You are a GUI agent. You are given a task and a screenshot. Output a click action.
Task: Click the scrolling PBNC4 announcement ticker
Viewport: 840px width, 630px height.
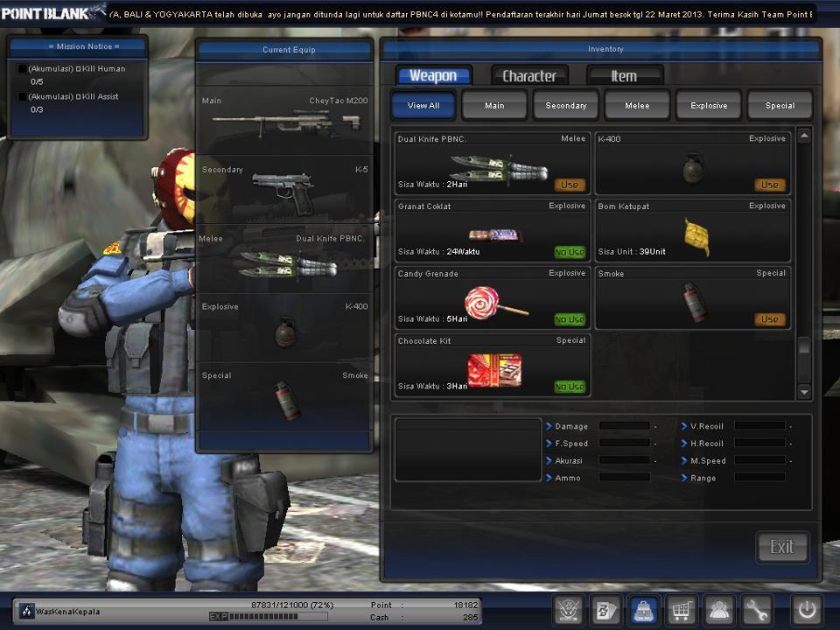coord(461,15)
